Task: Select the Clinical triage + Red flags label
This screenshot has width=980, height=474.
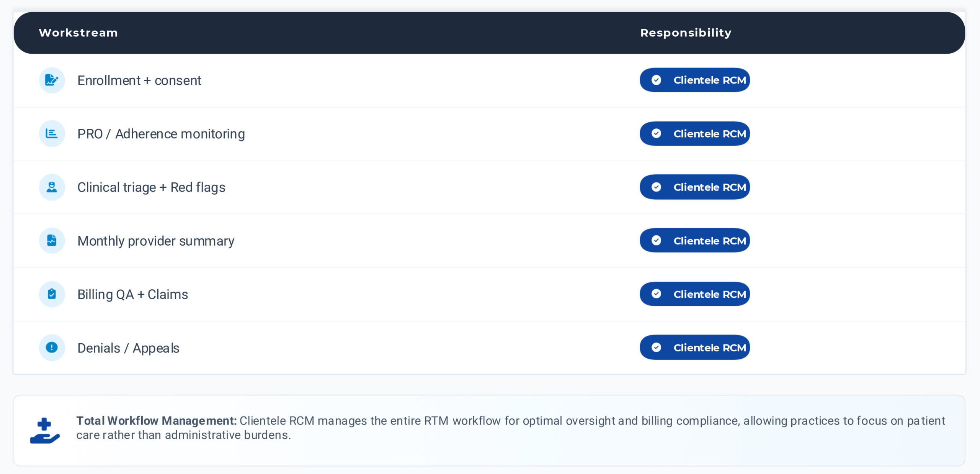Action: [151, 187]
